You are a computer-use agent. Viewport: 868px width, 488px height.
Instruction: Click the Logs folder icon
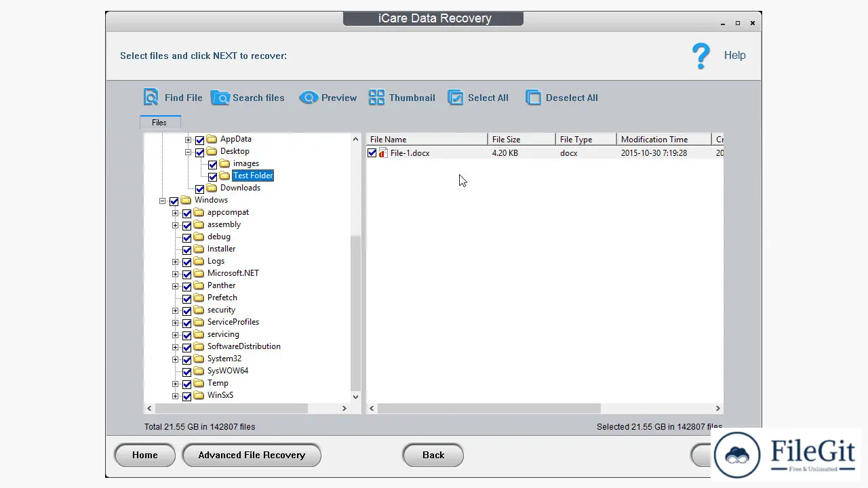(199, 261)
